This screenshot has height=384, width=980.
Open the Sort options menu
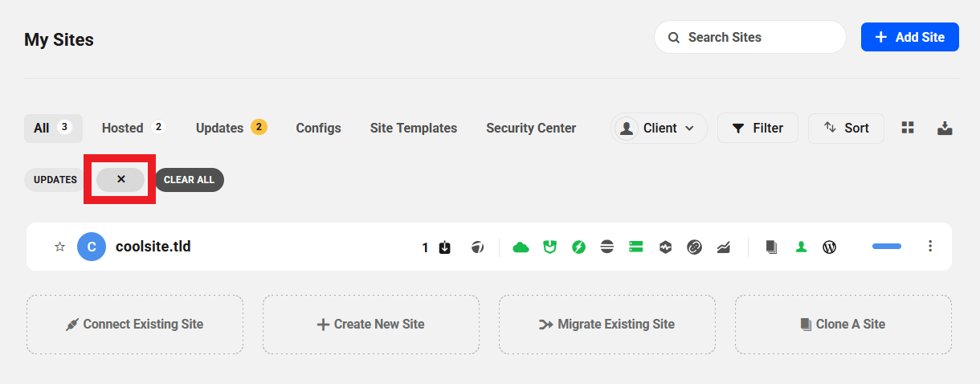846,129
